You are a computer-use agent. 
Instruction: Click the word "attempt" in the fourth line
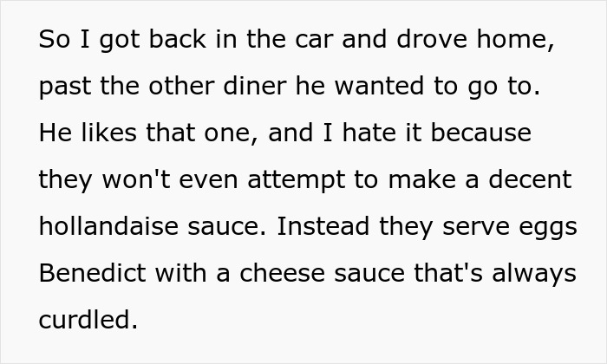click(297, 180)
